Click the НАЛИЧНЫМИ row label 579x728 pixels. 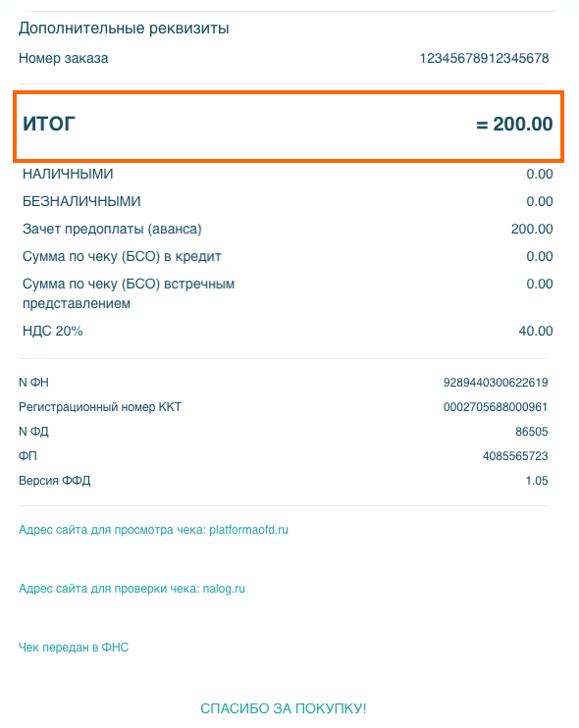[x=68, y=174]
